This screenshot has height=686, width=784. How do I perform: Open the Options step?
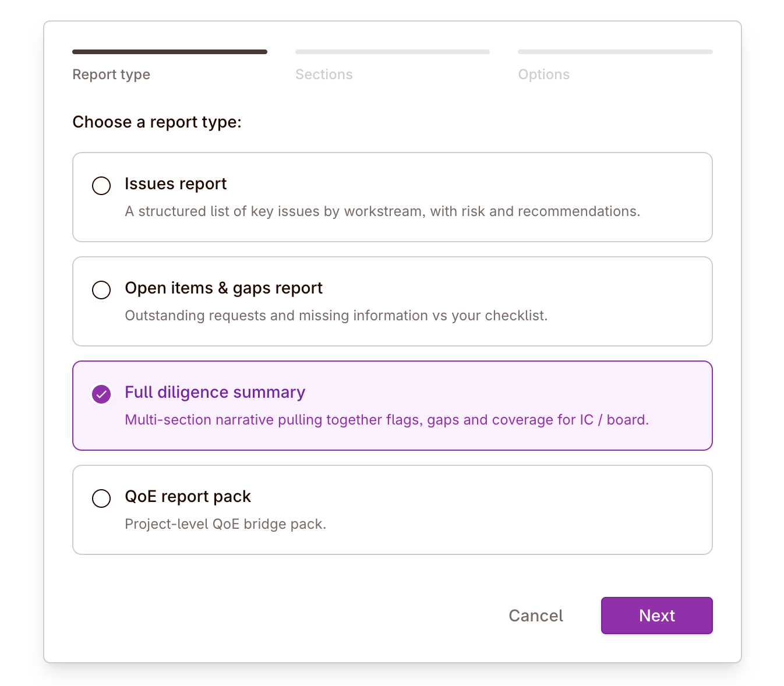[543, 74]
